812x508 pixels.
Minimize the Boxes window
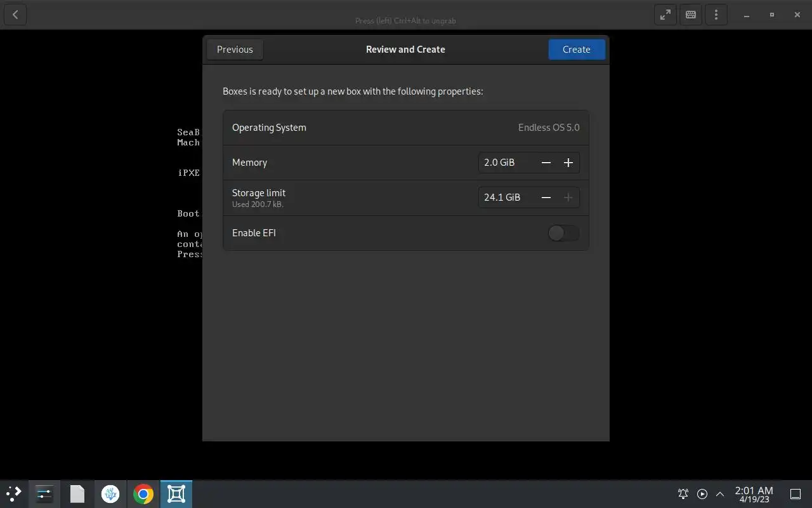747,15
